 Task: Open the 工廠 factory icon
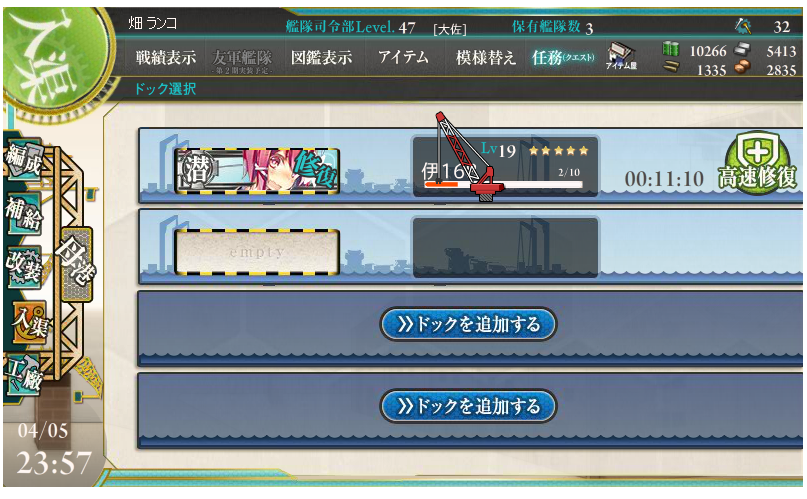tap(23, 374)
